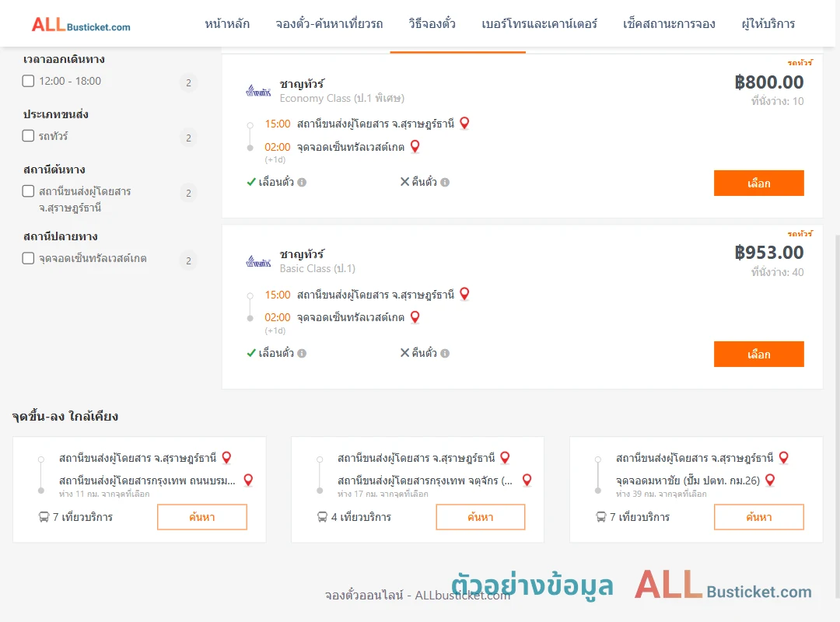Open map pin for Basic trip departure station
Screen dimensions: 840x622
[464, 294]
